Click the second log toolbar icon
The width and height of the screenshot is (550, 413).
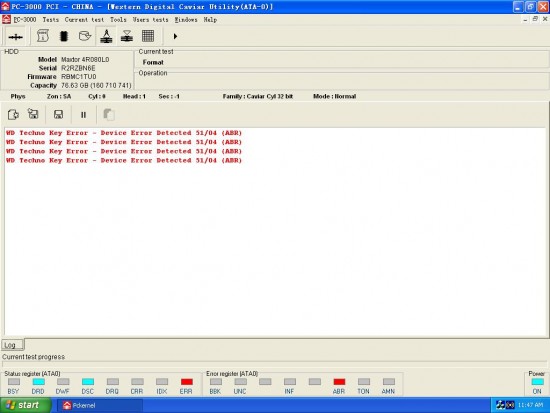point(33,114)
